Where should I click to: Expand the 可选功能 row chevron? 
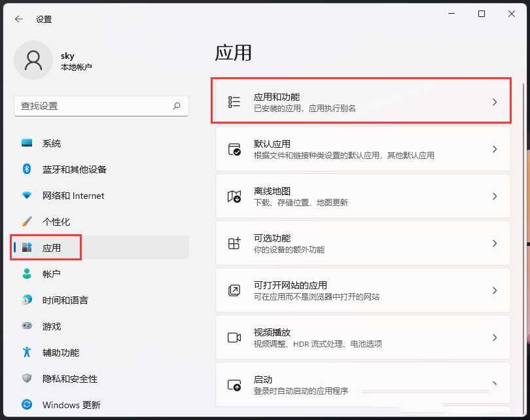[495, 243]
